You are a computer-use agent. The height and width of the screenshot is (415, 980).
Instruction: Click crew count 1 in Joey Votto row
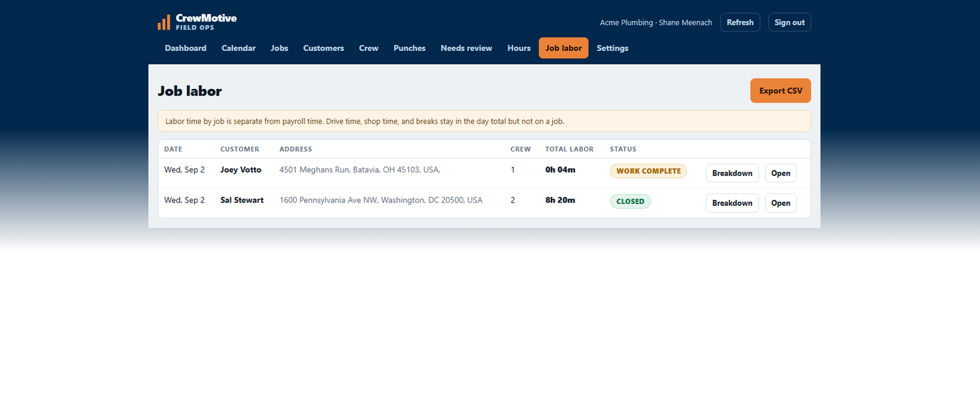(513, 170)
